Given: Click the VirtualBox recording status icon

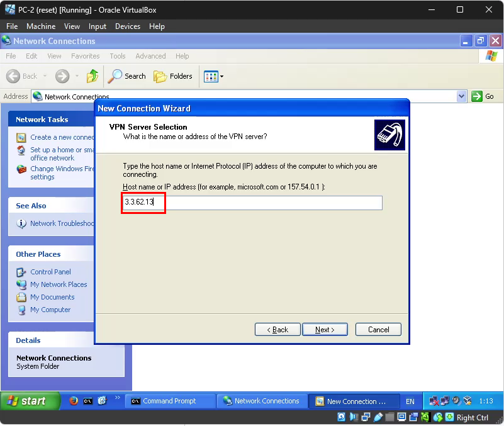Looking at the screenshot, I should coord(413,417).
